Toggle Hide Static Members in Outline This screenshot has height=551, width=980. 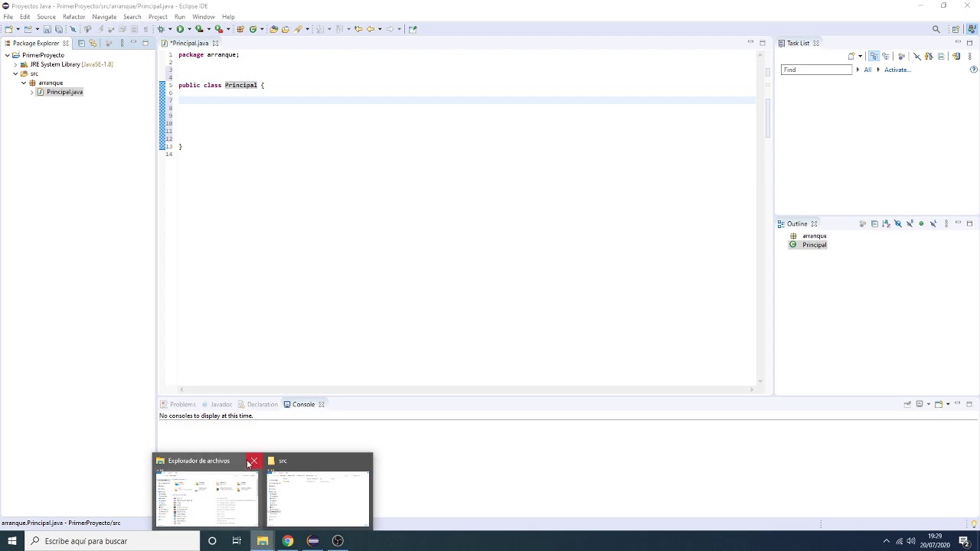click(910, 223)
